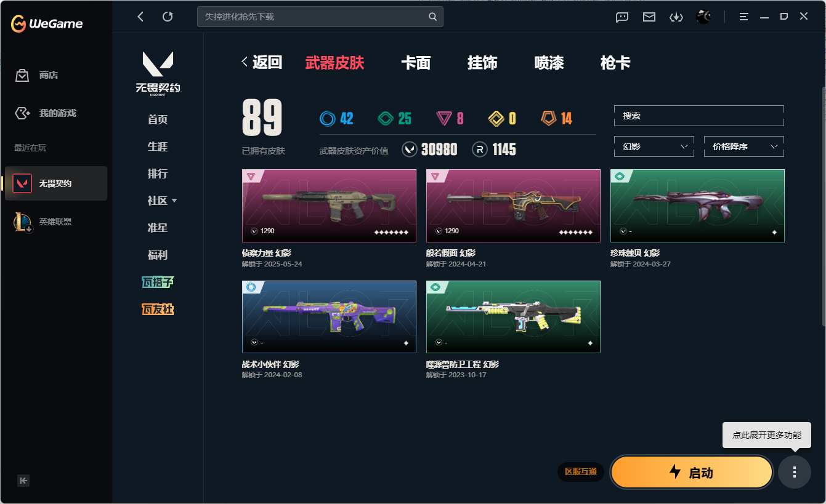Open 准星 crosshair page
Image resolution: width=826 pixels, height=504 pixels.
point(158,228)
